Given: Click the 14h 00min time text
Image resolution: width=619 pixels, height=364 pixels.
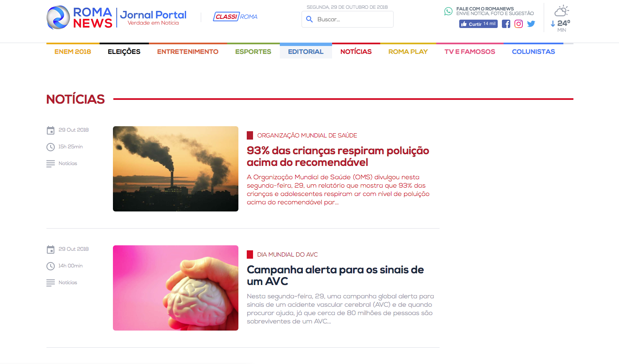Looking at the screenshot, I should (x=71, y=266).
